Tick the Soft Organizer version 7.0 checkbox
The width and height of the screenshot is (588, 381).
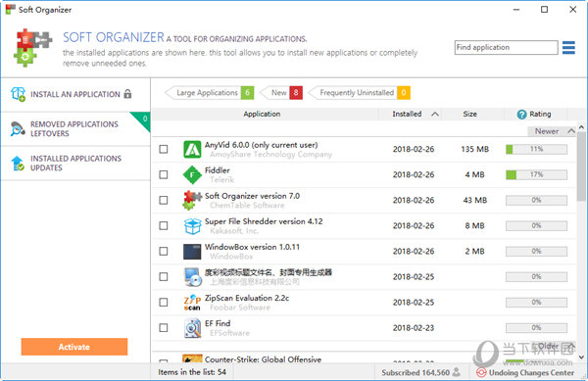coord(164,200)
